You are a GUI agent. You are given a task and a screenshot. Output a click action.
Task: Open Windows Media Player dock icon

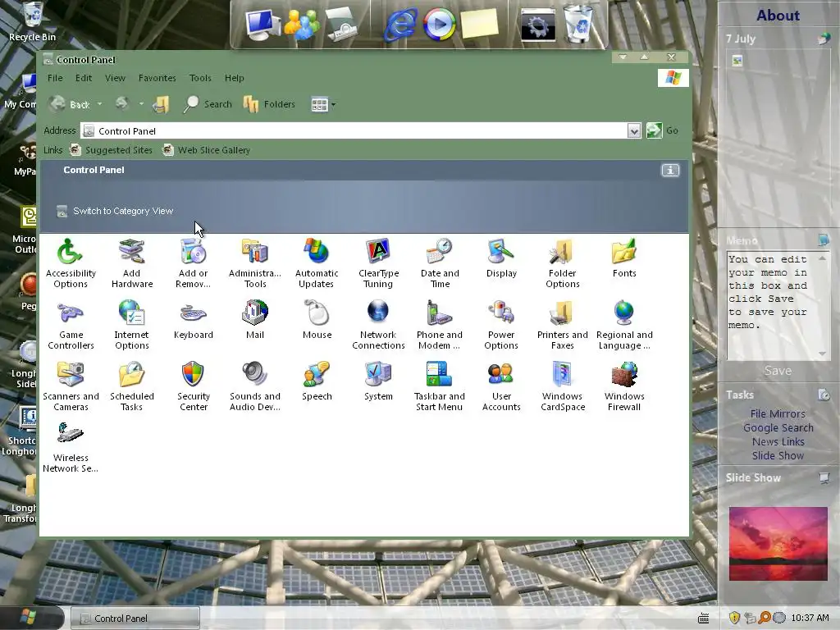tap(440, 25)
